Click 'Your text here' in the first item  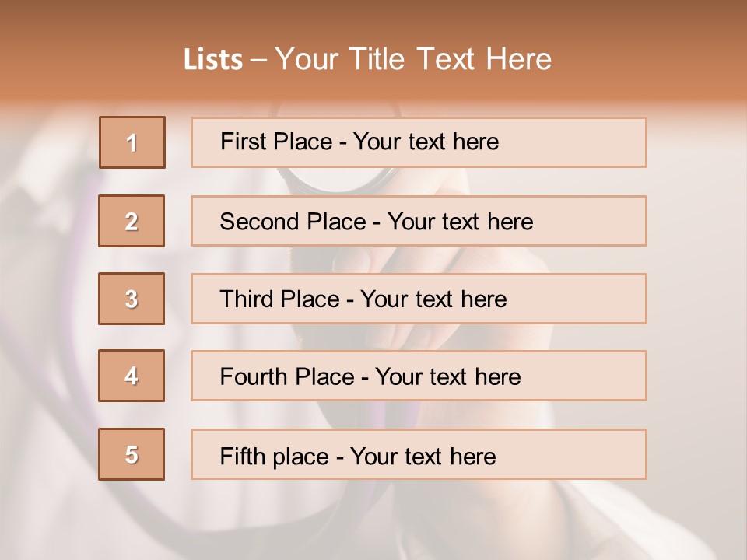[426, 142]
